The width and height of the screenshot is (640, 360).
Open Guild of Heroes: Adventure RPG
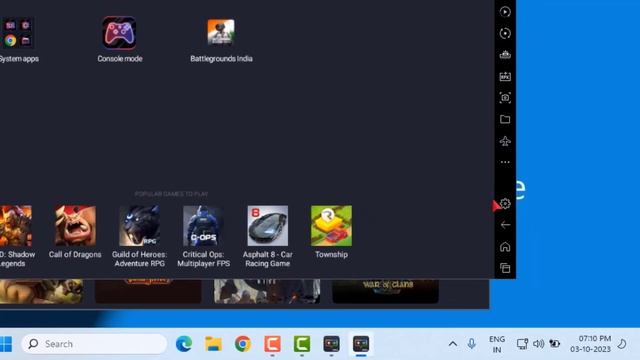[140, 226]
